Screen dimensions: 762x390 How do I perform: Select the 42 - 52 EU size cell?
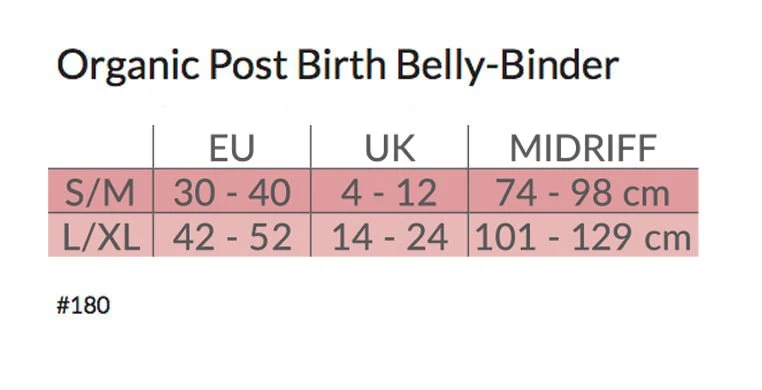point(232,237)
